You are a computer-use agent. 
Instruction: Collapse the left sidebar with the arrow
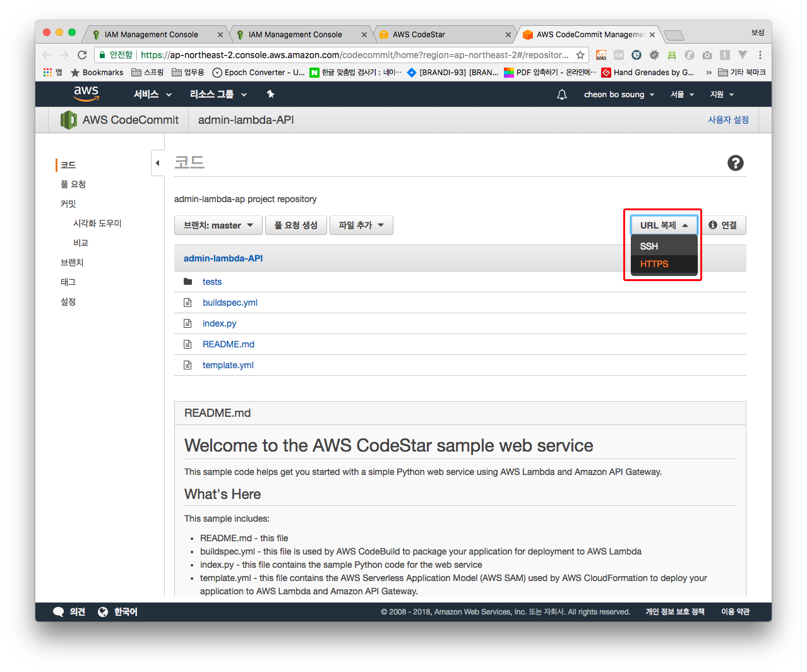[x=157, y=163]
